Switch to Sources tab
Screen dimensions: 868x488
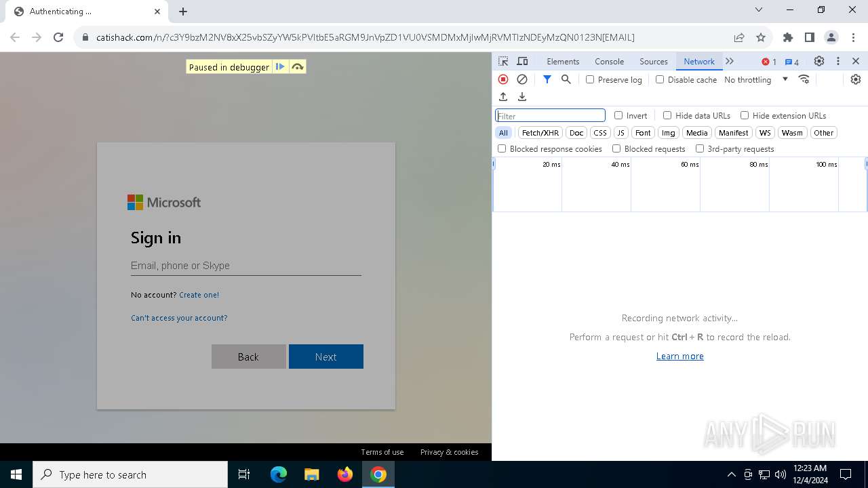coord(654,61)
